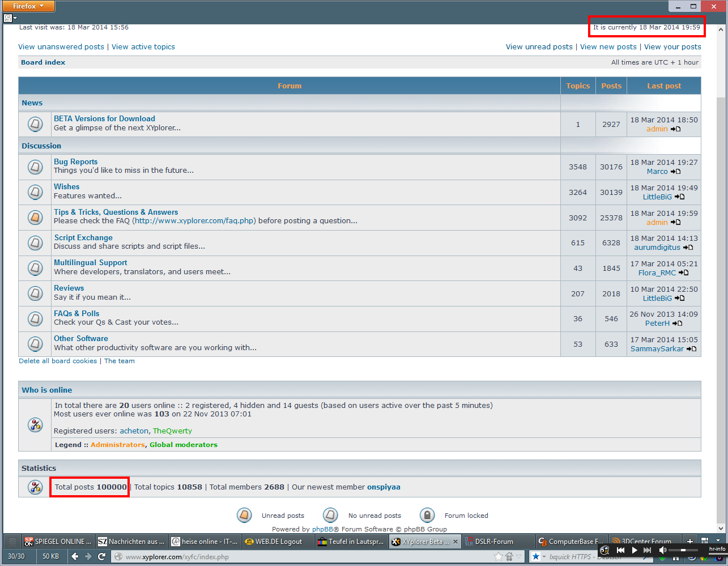728x566 pixels.
Task: Click the unread posts icon beside Tips & Tricks
Action: (35, 218)
